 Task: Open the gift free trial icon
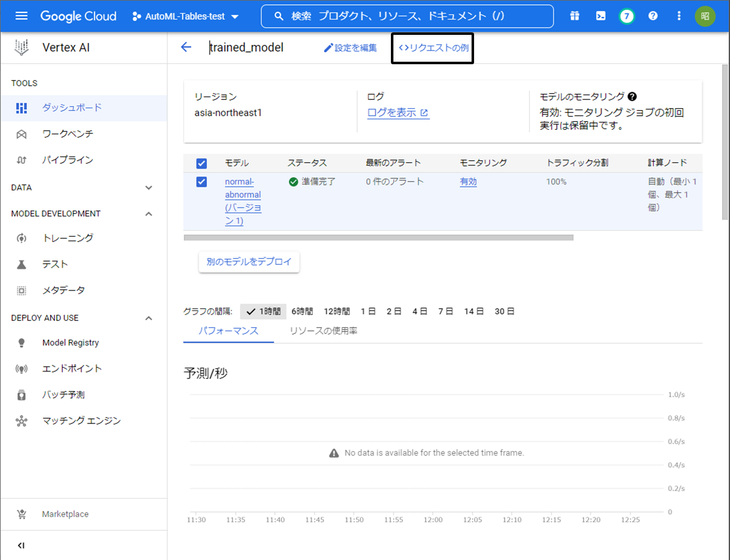[575, 16]
